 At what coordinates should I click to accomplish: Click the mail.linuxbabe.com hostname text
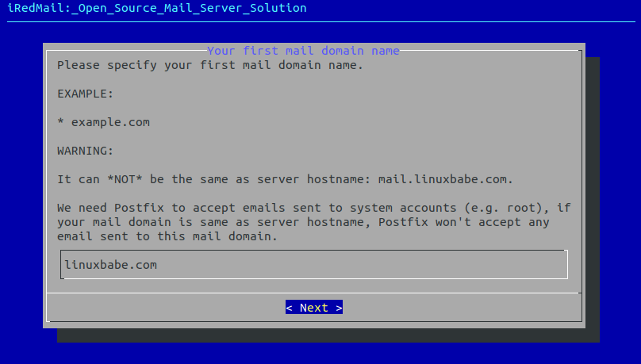pos(447,179)
